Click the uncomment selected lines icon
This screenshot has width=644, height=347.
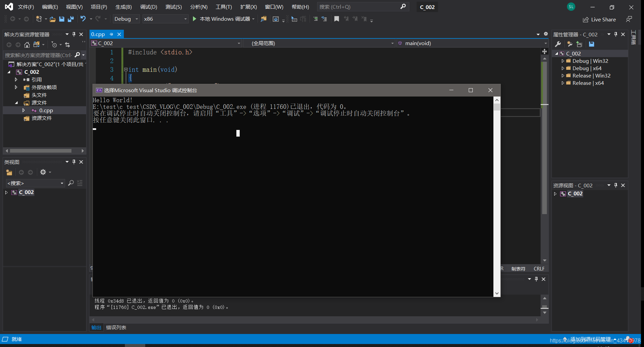(324, 19)
